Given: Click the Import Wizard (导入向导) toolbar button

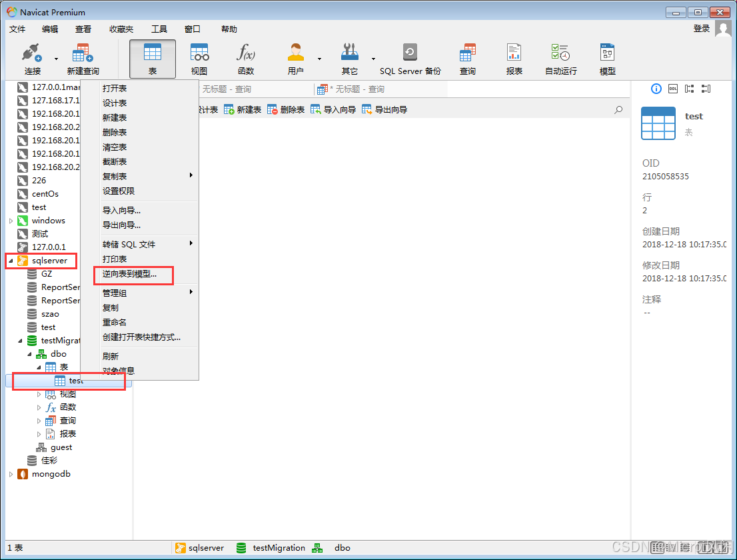Looking at the screenshot, I should pos(333,109).
